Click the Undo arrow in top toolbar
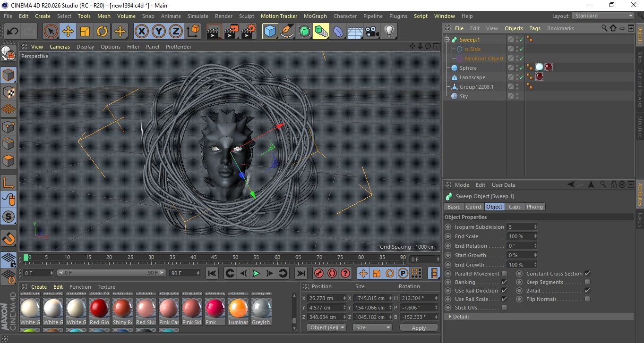Image resolution: width=644 pixels, height=343 pixels. 12,32
